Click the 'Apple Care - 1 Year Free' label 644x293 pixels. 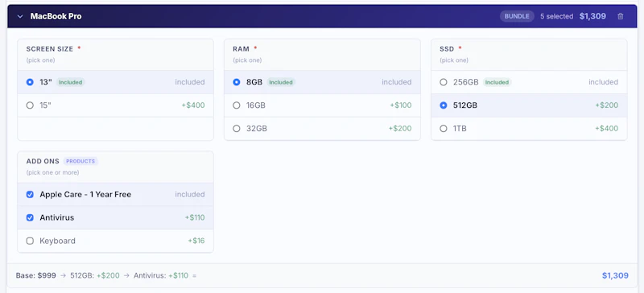(x=85, y=194)
